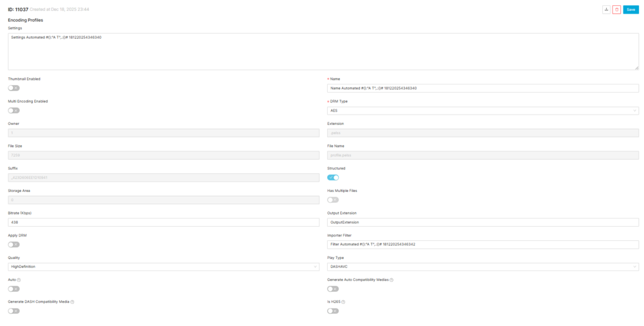Click help icon beside Generate Auto Compatibility Medias
The height and width of the screenshot is (326, 644).
point(392,280)
